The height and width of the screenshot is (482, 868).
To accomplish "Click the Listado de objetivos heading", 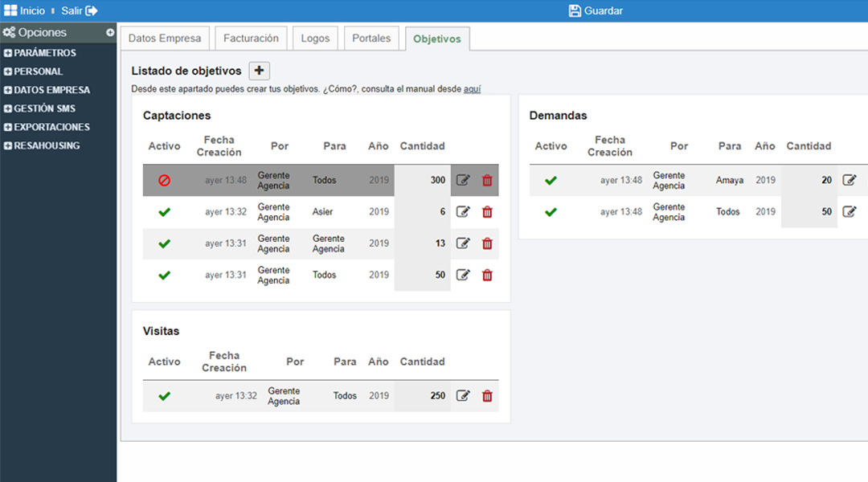I will tap(186, 71).
